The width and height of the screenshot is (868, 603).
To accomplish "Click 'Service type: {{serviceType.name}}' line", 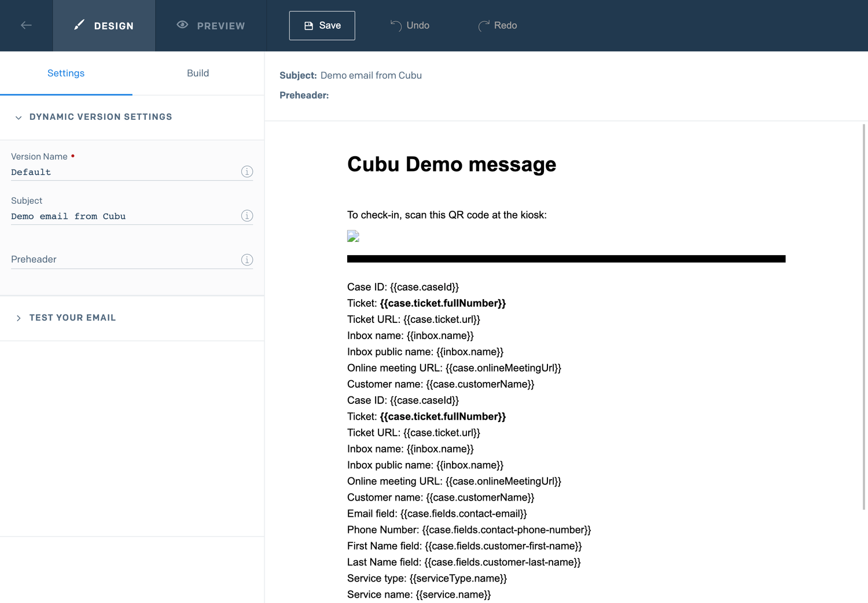I will (x=427, y=578).
